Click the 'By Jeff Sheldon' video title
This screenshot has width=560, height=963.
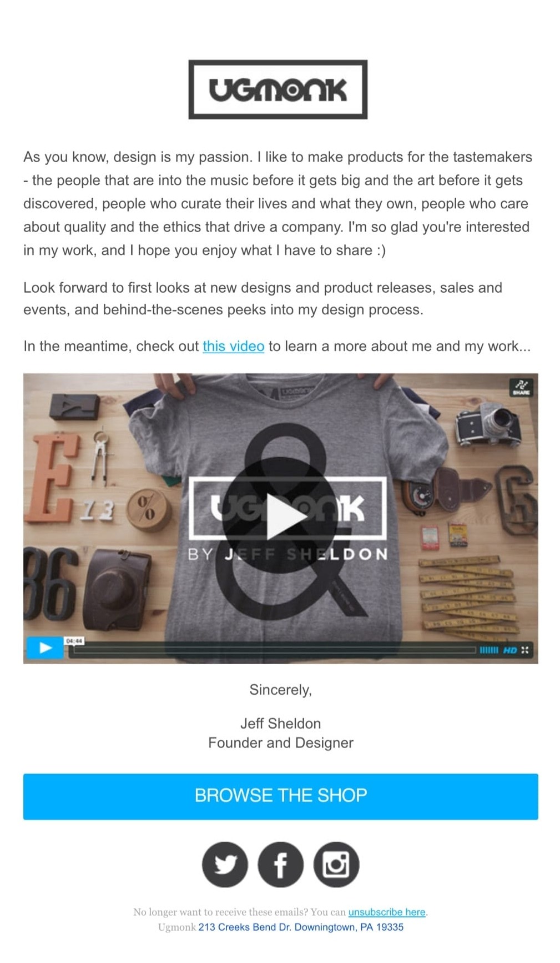click(287, 554)
